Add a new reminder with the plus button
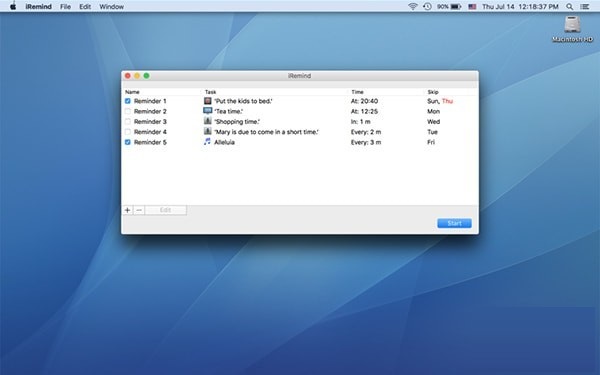 127,210
